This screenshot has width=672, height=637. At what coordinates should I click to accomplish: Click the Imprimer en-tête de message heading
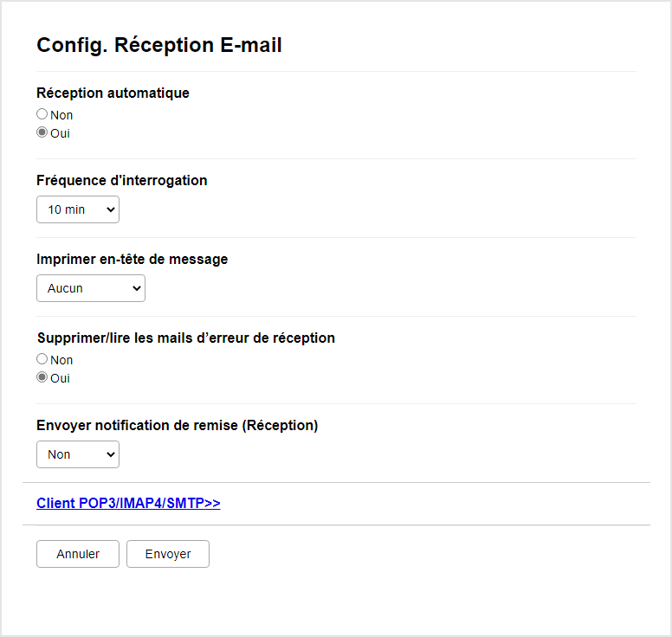click(x=132, y=259)
